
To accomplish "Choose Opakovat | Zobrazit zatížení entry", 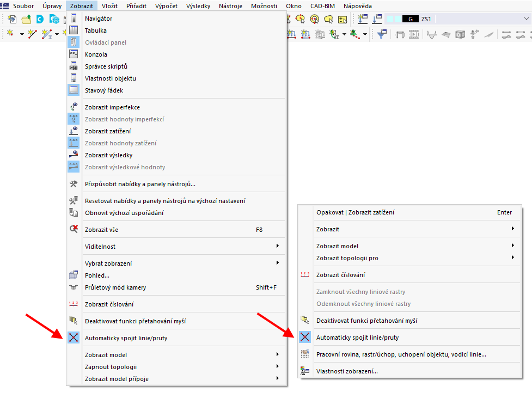I will [x=409, y=212].
